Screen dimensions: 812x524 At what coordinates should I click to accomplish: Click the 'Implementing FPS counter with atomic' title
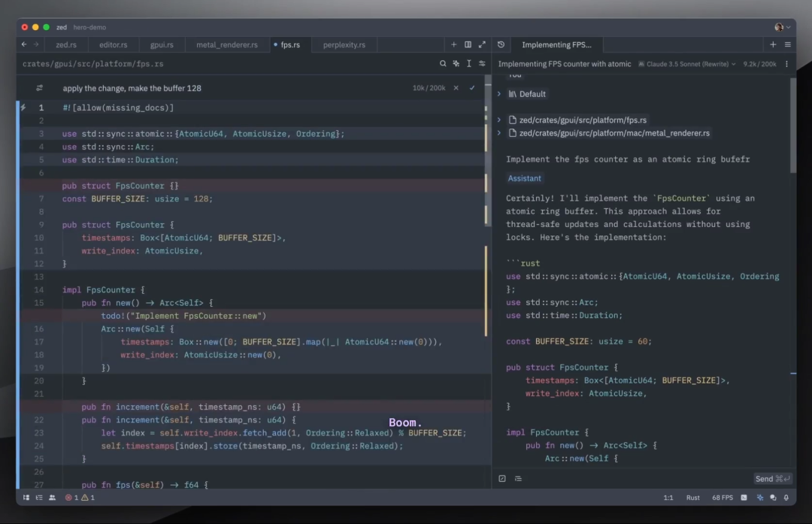565,64
